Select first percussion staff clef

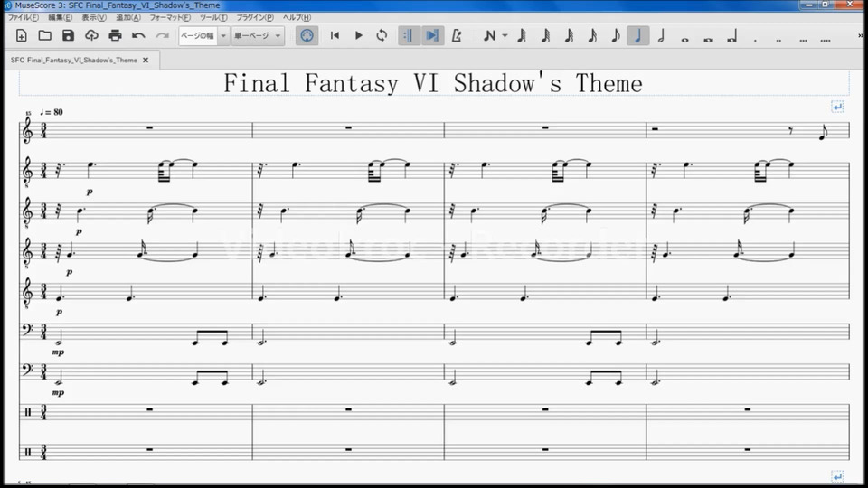(x=28, y=412)
